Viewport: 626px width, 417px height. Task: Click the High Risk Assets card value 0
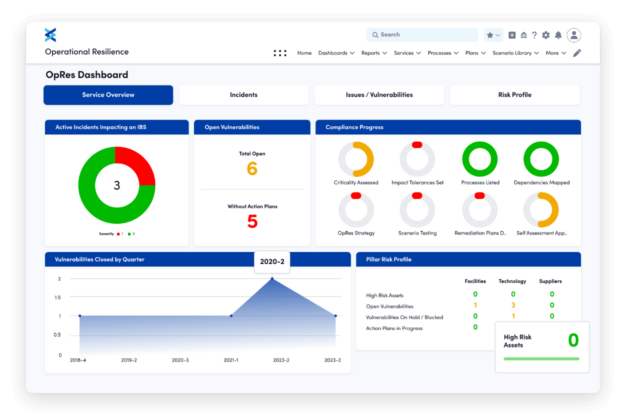pos(573,340)
